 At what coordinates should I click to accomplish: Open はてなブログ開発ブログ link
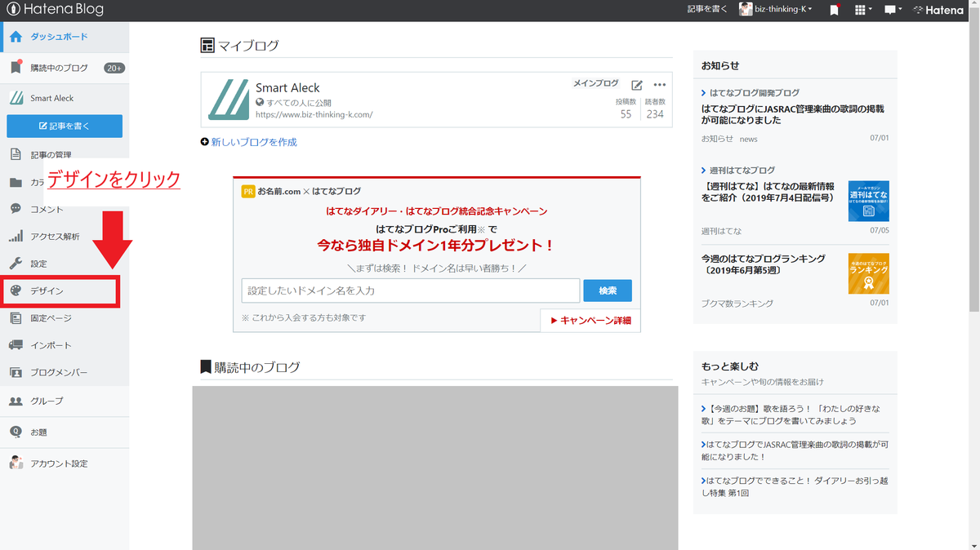tap(755, 93)
